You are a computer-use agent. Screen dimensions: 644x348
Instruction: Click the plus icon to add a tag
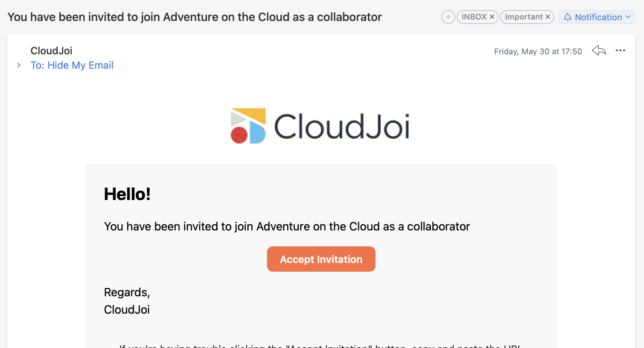(x=448, y=17)
